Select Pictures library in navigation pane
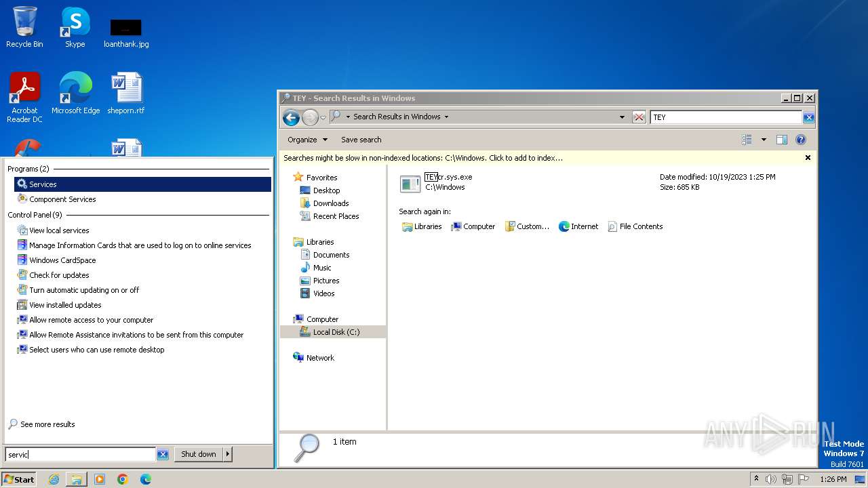This screenshot has height=488, width=868. [320, 281]
